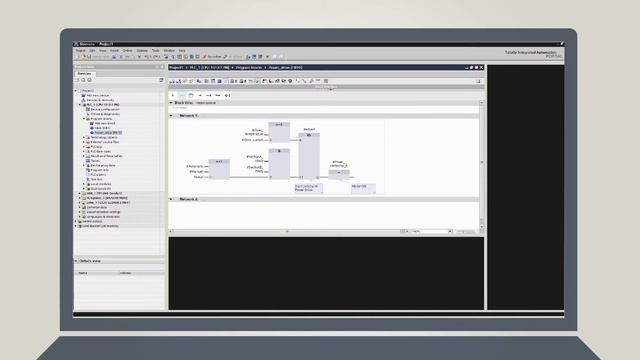Collapse the Details view panel
Screen dimensions: 640x360
pos(76,261)
